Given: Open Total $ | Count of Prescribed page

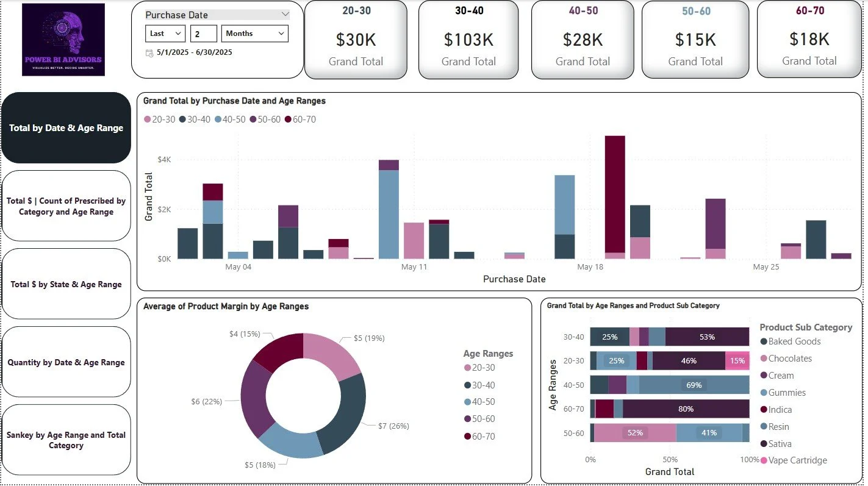Looking at the screenshot, I should coord(66,206).
